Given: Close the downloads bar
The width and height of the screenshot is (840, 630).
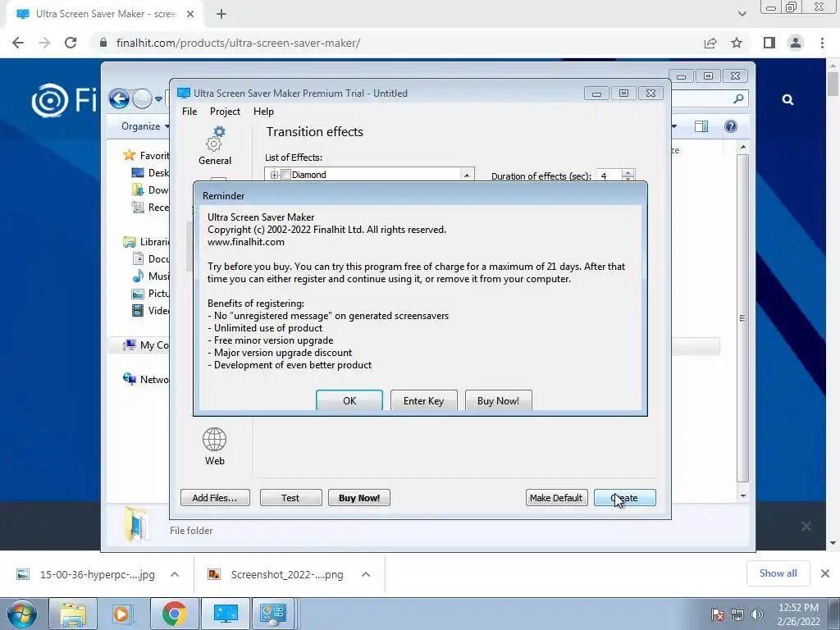Looking at the screenshot, I should click(825, 573).
